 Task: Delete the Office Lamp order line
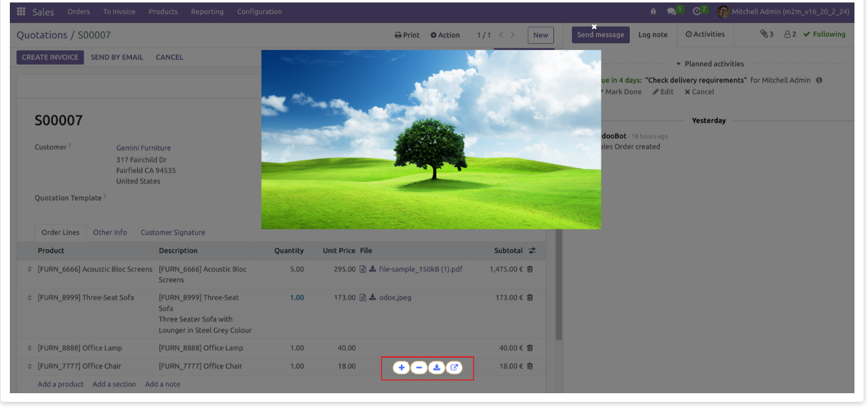pos(530,348)
